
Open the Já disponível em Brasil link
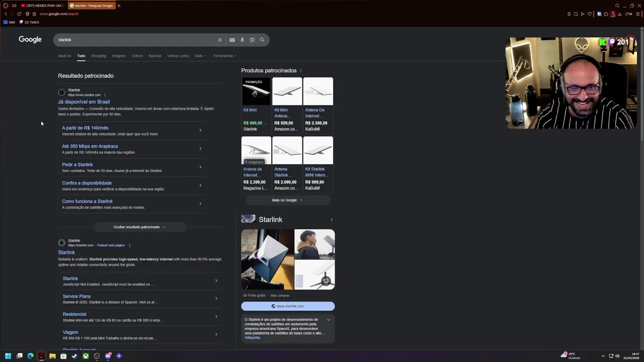tap(84, 102)
